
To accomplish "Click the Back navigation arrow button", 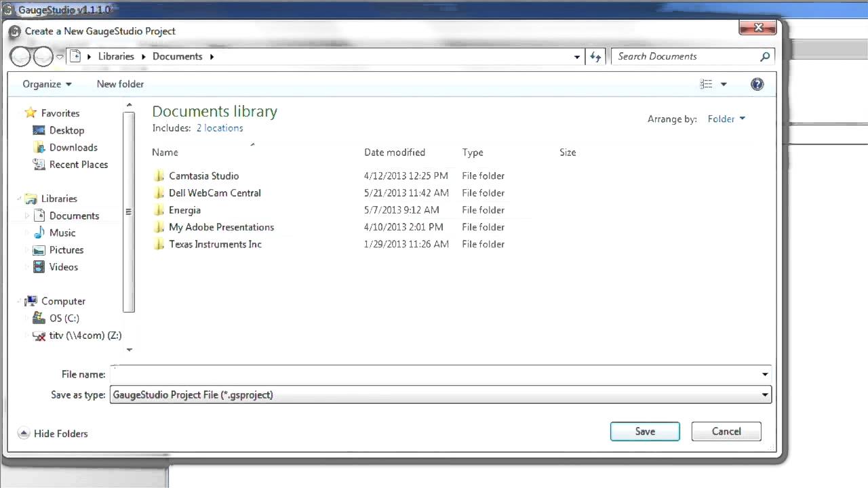I will pos(20,57).
